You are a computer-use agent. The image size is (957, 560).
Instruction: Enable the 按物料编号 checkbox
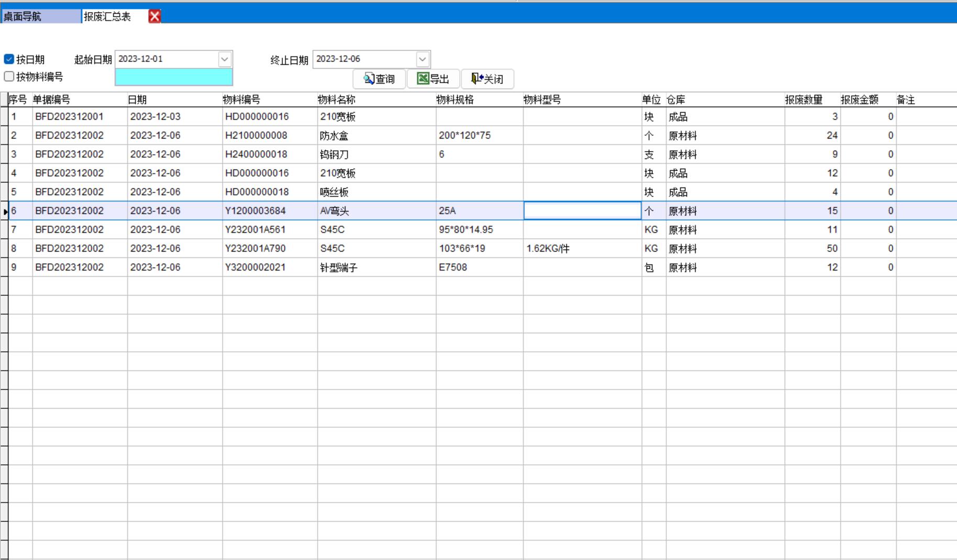coord(9,76)
